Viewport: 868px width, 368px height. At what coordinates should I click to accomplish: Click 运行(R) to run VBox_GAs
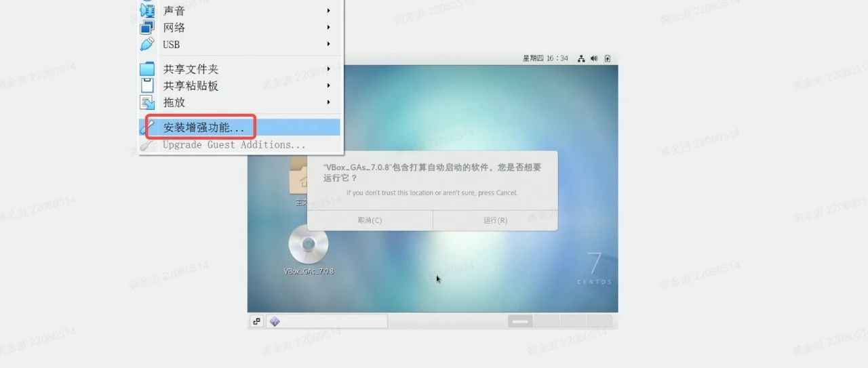point(495,220)
